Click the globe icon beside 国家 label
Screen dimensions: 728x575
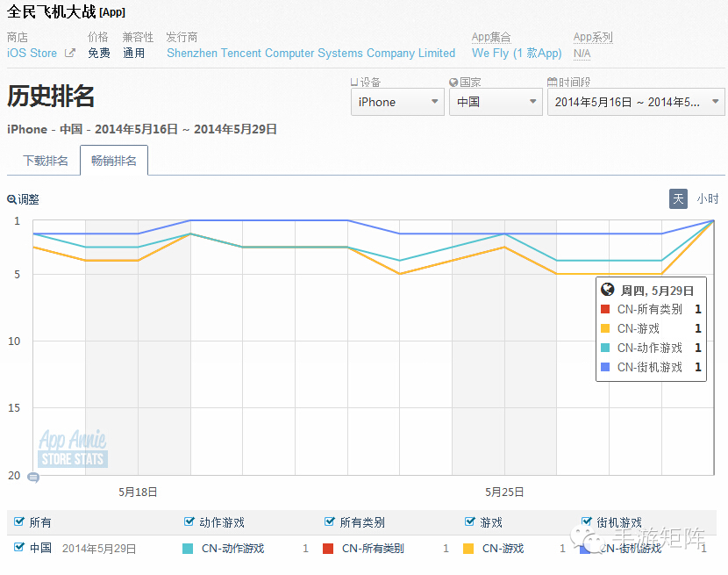pyautogui.click(x=453, y=83)
